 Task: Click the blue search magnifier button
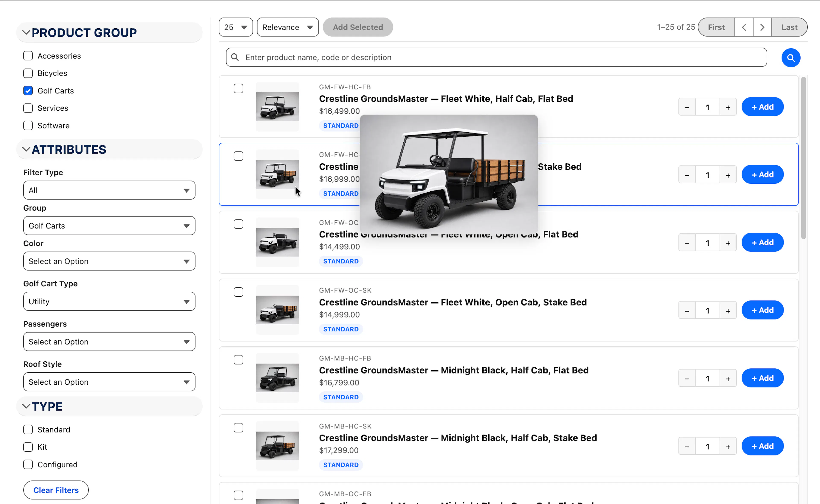[x=791, y=58]
